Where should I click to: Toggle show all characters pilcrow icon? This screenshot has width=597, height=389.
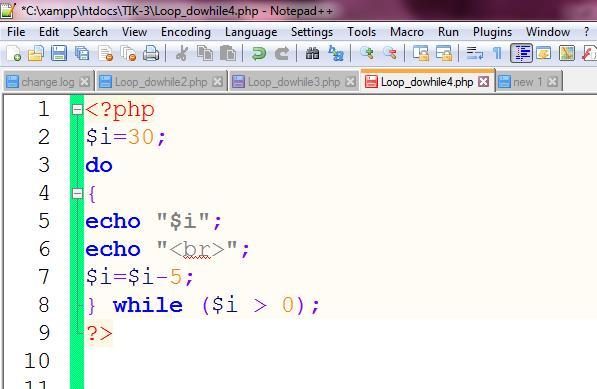tap(497, 53)
